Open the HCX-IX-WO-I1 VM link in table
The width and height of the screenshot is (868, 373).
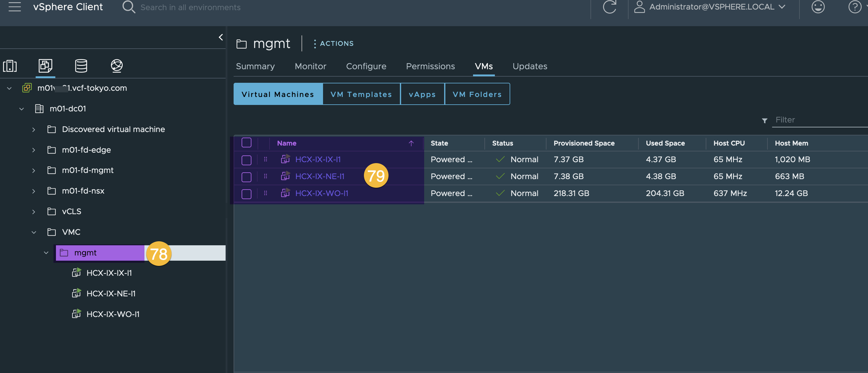pos(322,193)
